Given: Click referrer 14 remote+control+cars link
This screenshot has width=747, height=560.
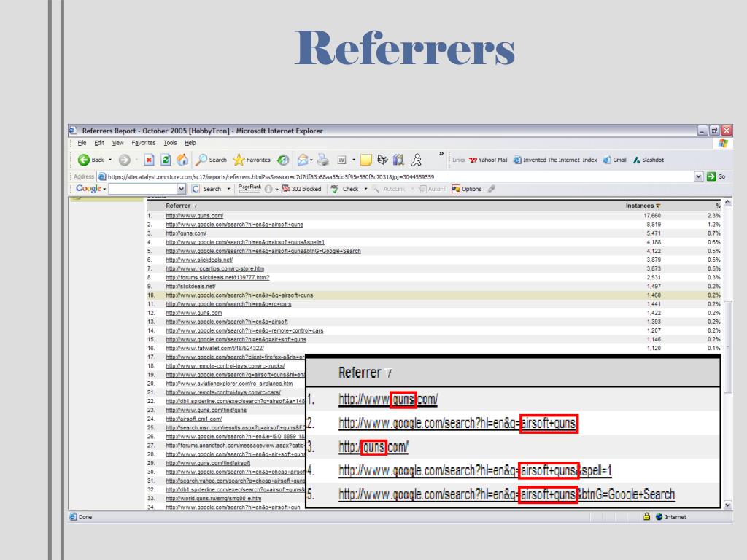Looking at the screenshot, I should click(x=244, y=330).
